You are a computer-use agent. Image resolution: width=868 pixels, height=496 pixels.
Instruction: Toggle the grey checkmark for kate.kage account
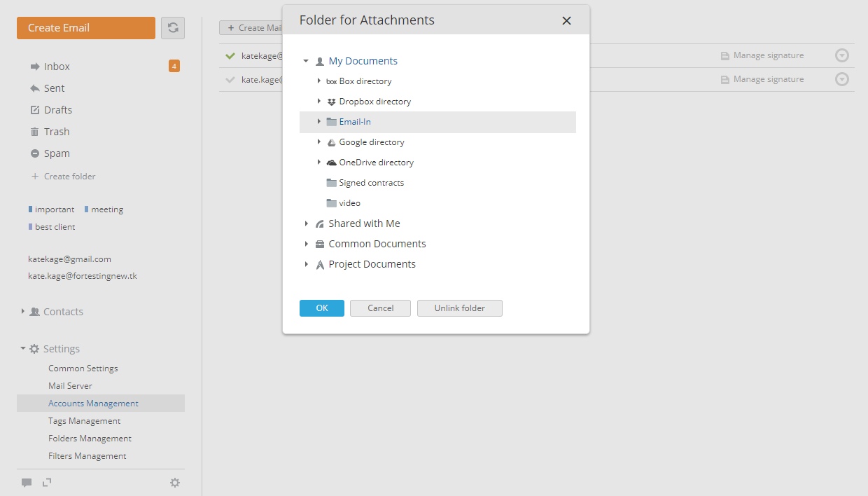point(230,80)
